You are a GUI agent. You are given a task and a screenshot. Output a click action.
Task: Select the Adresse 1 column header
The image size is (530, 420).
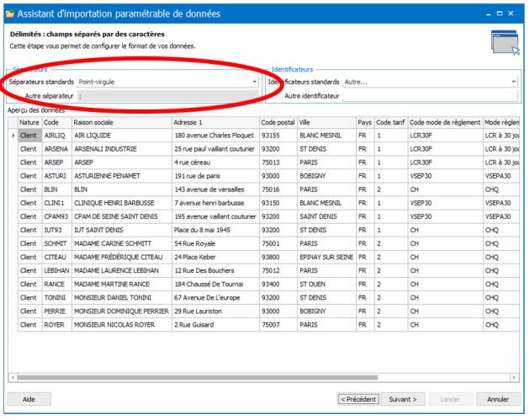215,122
